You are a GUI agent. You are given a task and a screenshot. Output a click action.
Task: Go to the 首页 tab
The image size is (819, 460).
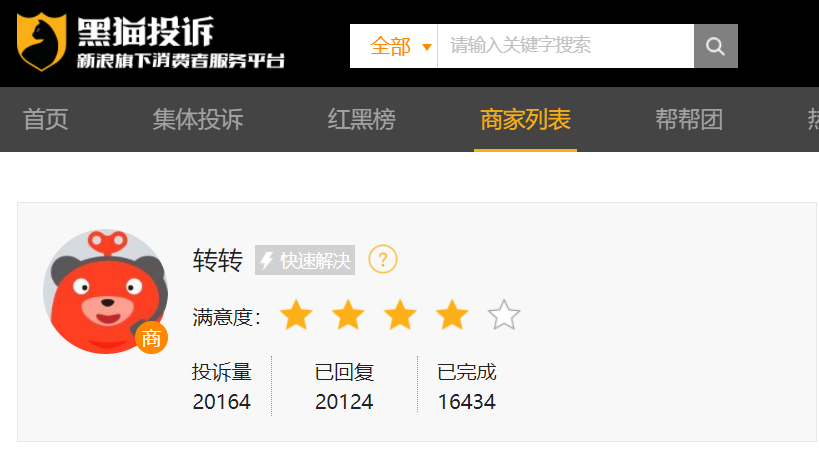pos(46,120)
